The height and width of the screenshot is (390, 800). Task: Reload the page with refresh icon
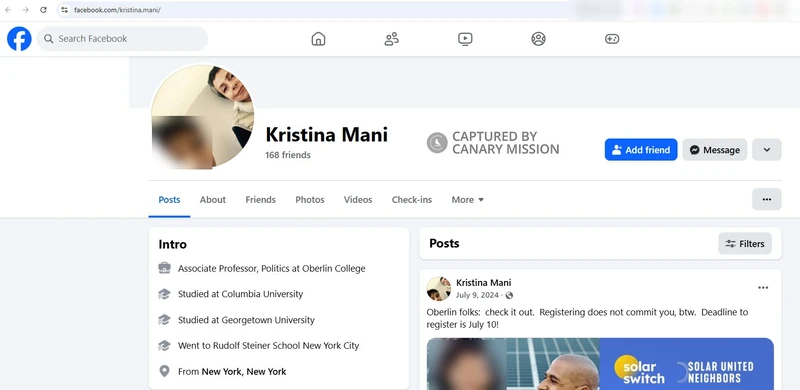(43, 10)
